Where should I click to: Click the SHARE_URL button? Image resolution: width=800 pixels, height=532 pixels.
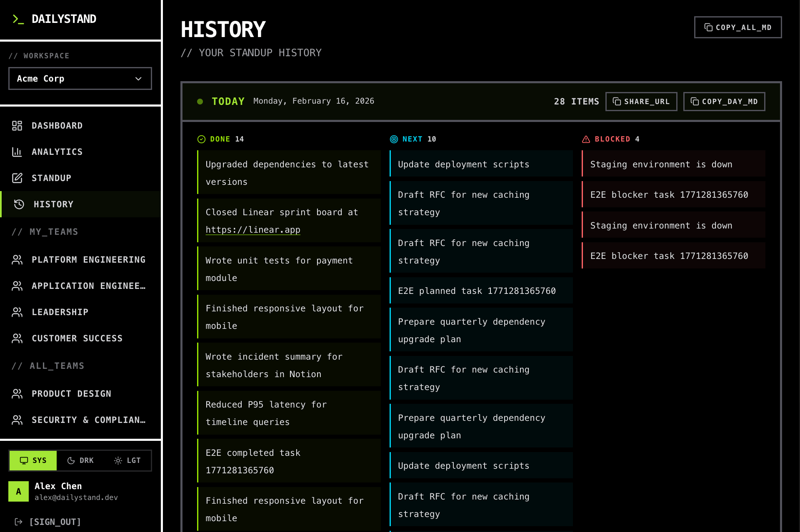641,102
